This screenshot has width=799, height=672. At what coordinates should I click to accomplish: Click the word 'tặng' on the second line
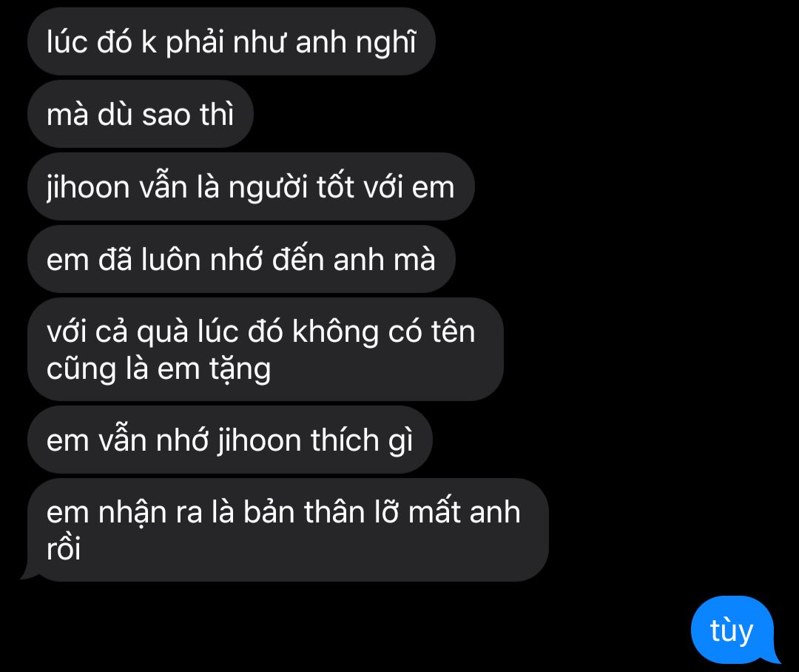click(x=240, y=369)
